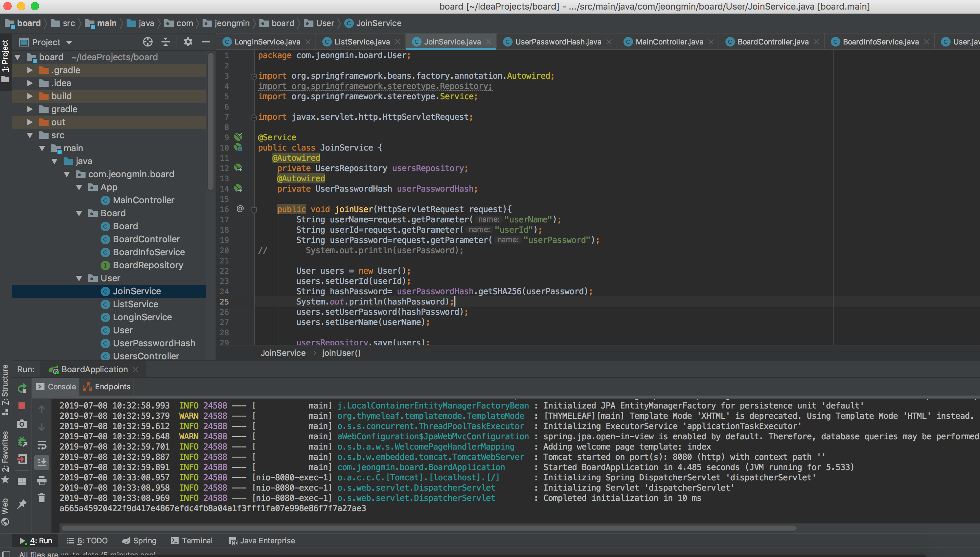Open the Endpoints tab
Image resolution: width=980 pixels, height=557 pixels.
pos(107,386)
